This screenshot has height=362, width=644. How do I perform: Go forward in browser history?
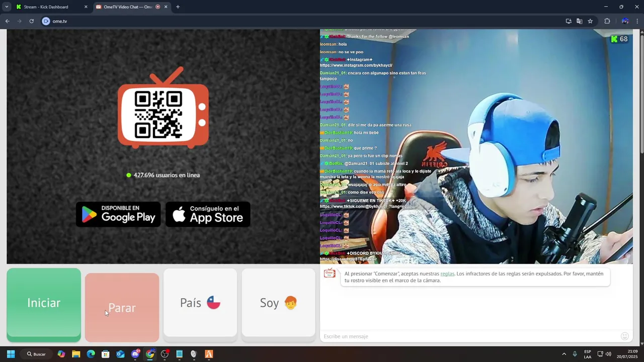[20, 21]
